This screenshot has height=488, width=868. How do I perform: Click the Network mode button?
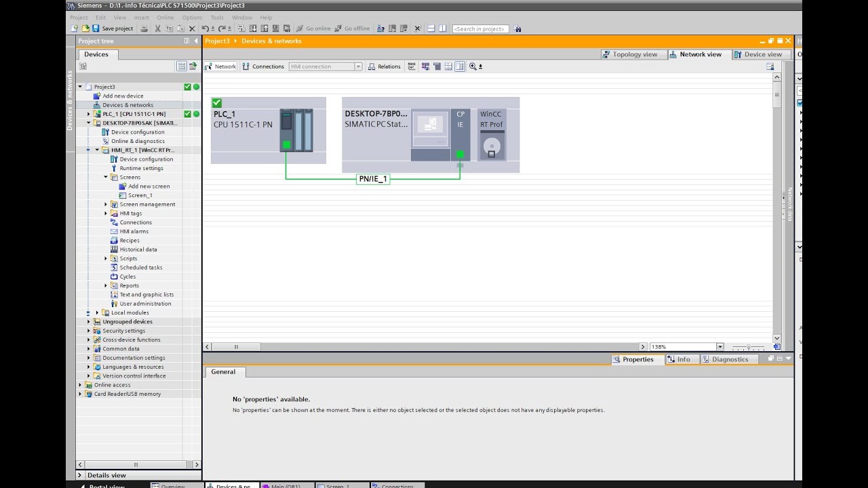220,66
